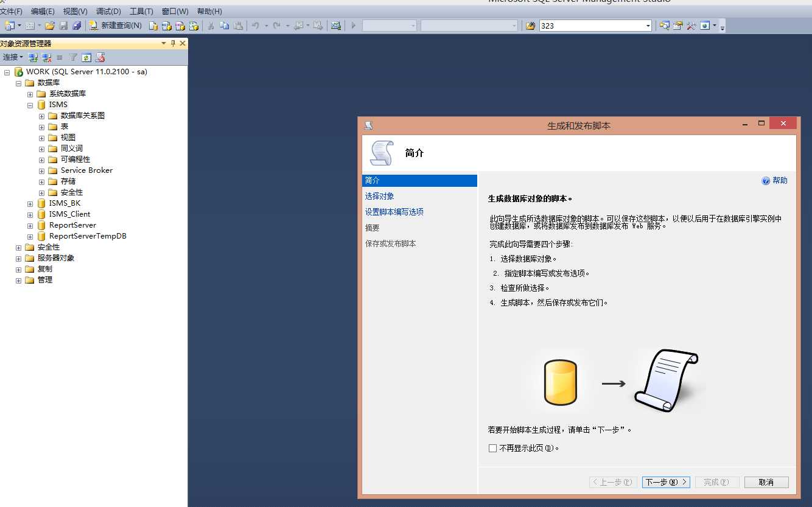
Task: Open the 编辑(E) menu
Action: (x=43, y=12)
